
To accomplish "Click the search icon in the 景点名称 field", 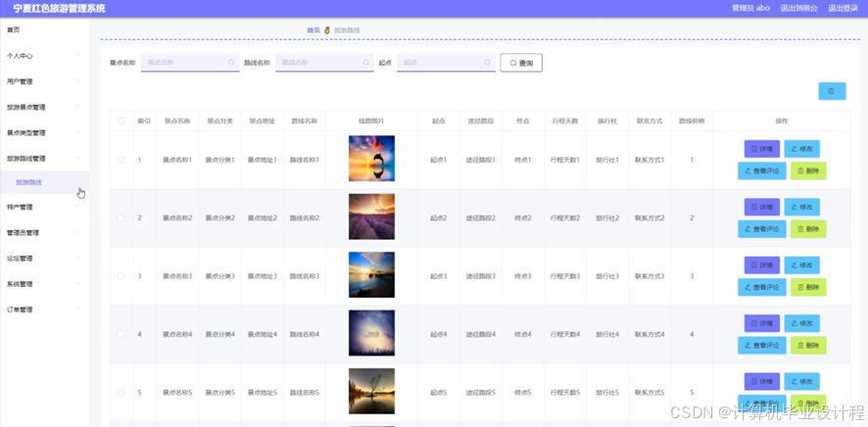I will click(x=231, y=63).
